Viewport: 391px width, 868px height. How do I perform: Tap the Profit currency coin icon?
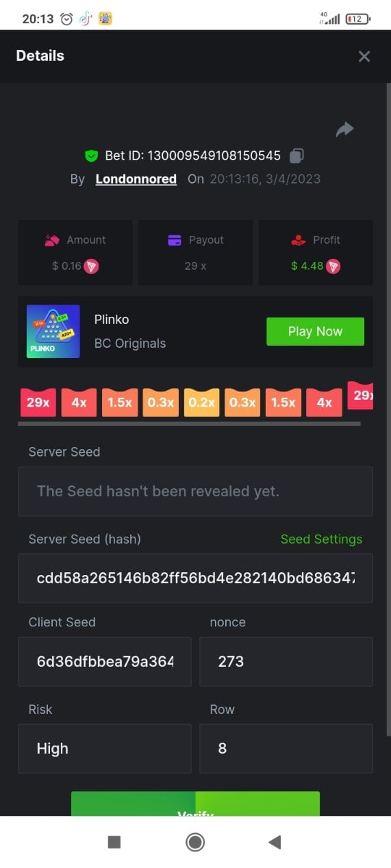(333, 266)
